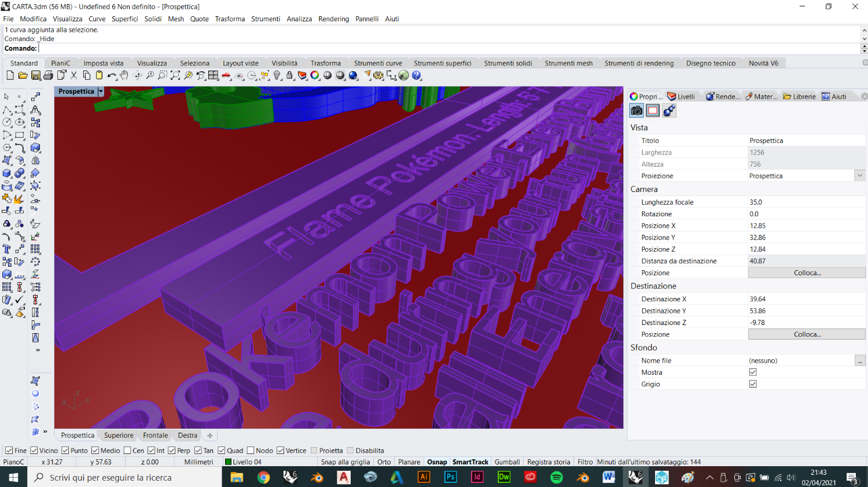Click Colloca button under Destinazione section
The image size is (868, 487).
[x=807, y=334]
